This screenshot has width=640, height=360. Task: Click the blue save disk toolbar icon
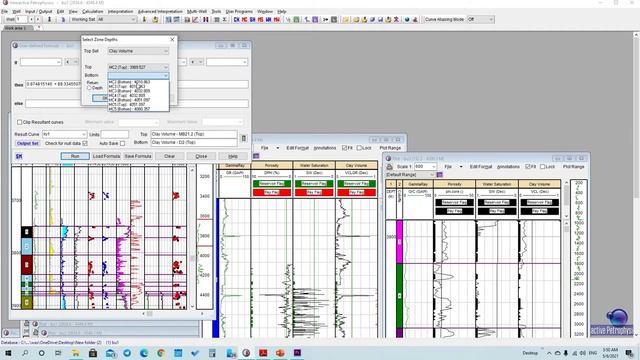(380, 19)
